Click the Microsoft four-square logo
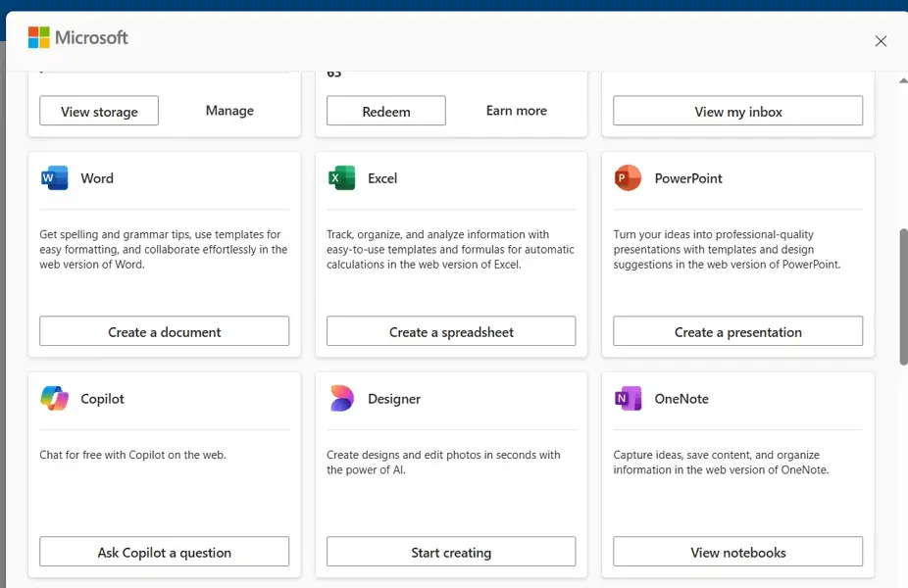Image resolution: width=908 pixels, height=588 pixels. click(40, 36)
